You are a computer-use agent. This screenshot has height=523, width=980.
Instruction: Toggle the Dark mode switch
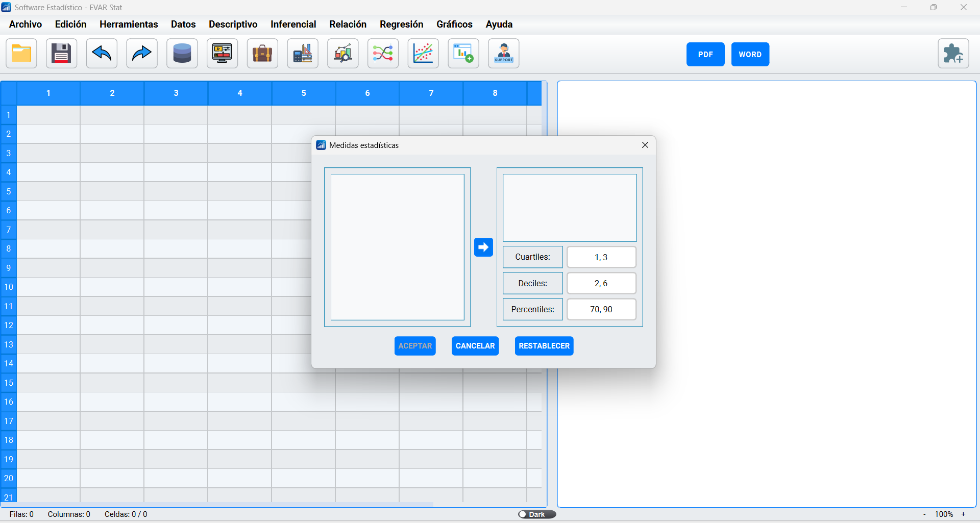pyautogui.click(x=536, y=514)
